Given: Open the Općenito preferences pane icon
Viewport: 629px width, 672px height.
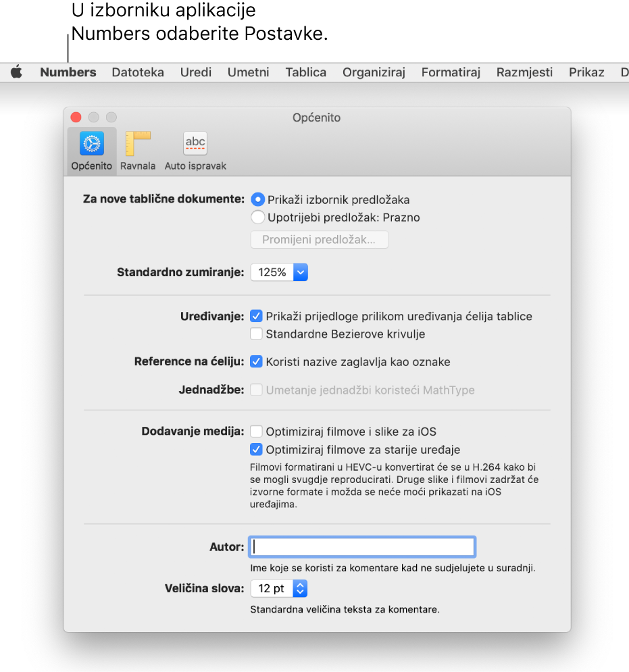Looking at the screenshot, I should (x=91, y=150).
